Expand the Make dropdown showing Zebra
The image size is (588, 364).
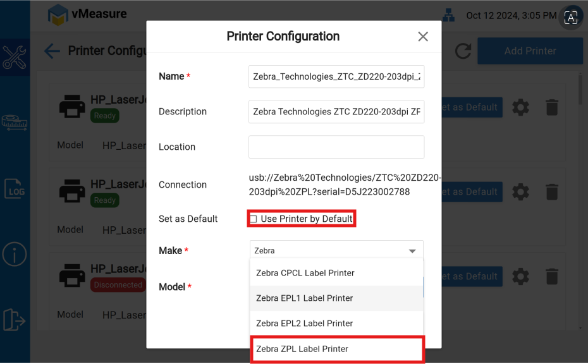[x=336, y=251]
